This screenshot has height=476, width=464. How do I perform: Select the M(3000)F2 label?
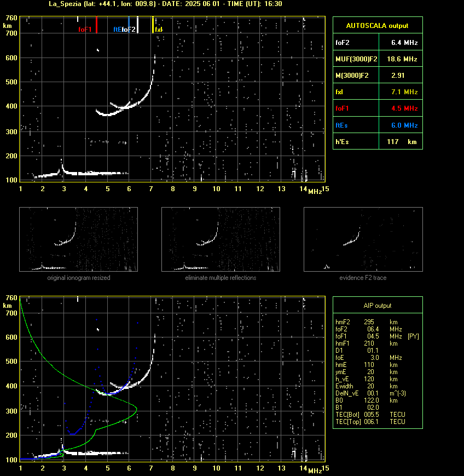352,75
